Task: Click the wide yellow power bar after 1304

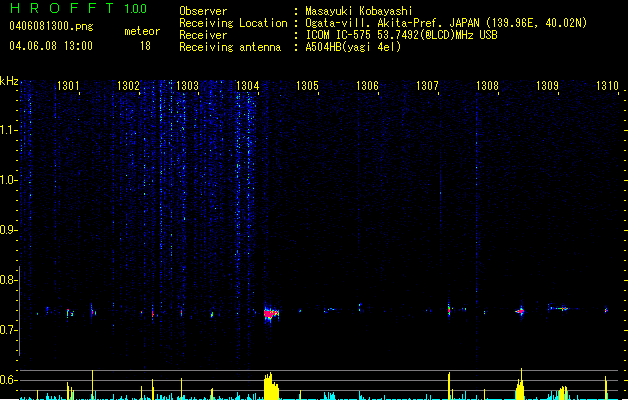Action: click(x=271, y=386)
